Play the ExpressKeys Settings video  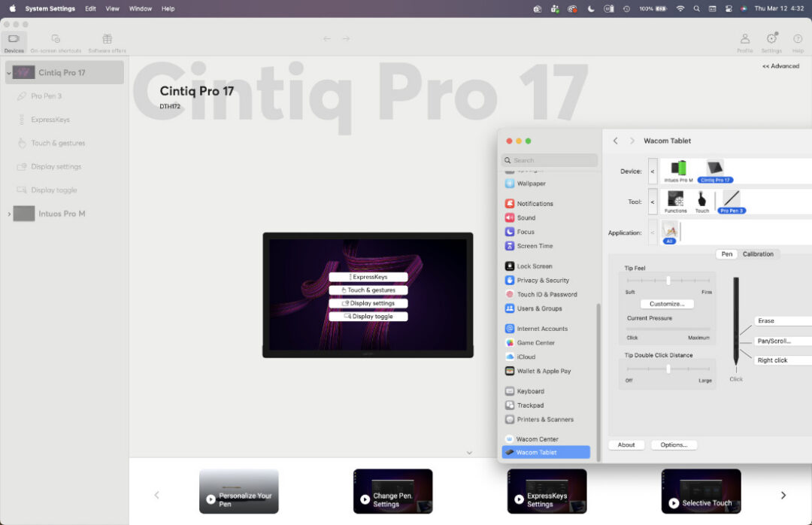click(547, 491)
